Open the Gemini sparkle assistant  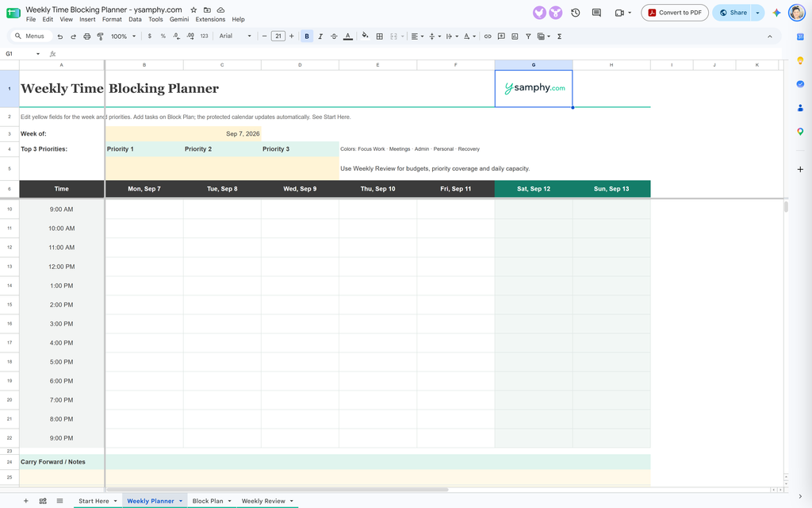pos(776,13)
